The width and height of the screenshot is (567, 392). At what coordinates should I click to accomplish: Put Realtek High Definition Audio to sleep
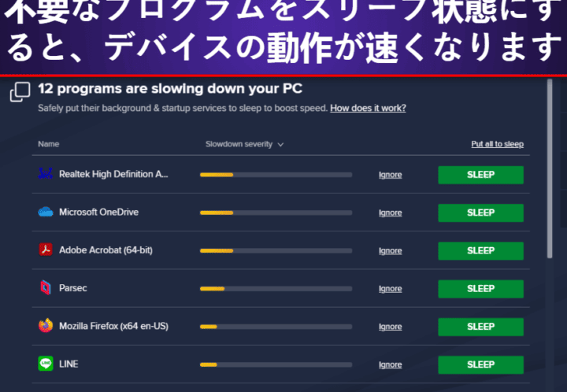480,175
